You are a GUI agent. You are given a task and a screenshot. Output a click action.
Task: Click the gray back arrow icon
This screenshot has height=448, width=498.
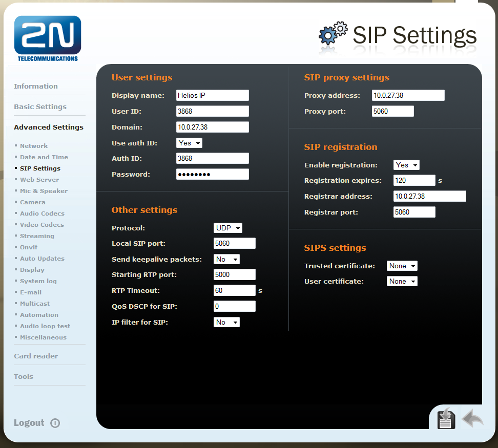pos(472,419)
